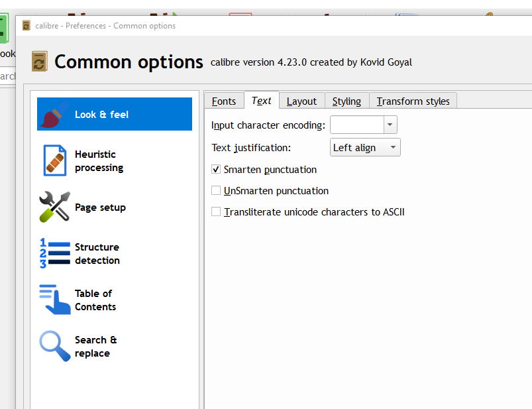The image size is (532, 409).
Task: Click inside the Input character encoding field
Action: [x=357, y=125]
